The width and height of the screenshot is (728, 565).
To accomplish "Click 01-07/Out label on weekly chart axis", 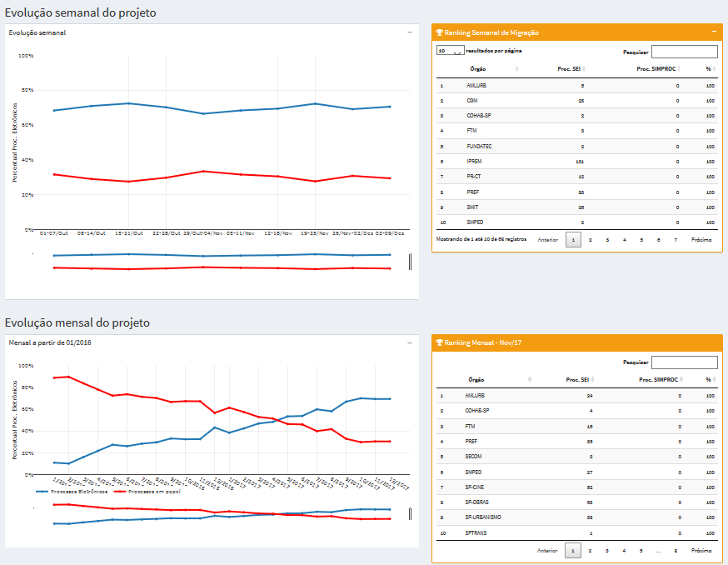I will tap(54, 233).
